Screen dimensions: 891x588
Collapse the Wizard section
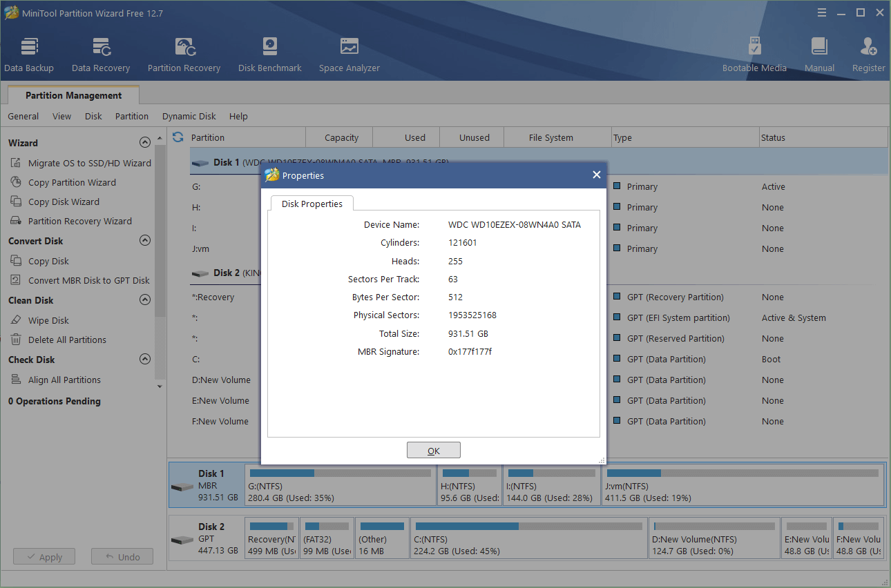[x=145, y=142]
